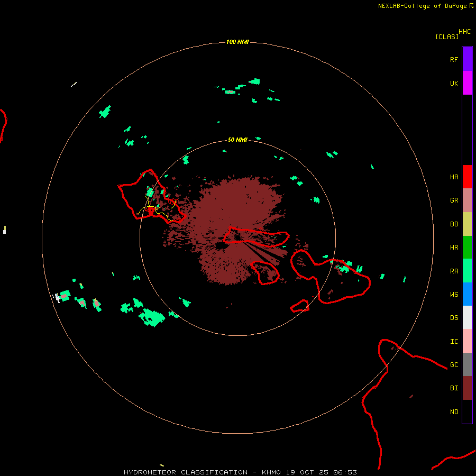This screenshot has height=476, width=476.
Task: Click the 06:53 timestamp
Action: click(x=345, y=472)
